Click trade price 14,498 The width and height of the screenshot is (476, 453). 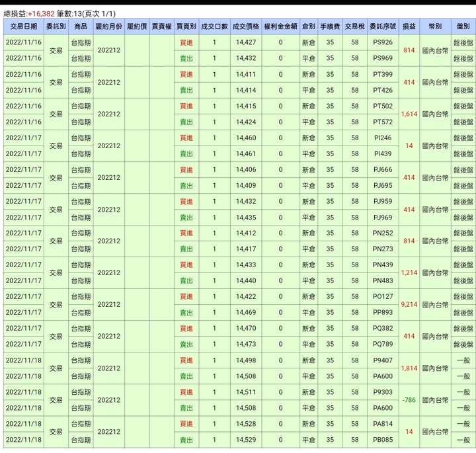(246, 360)
